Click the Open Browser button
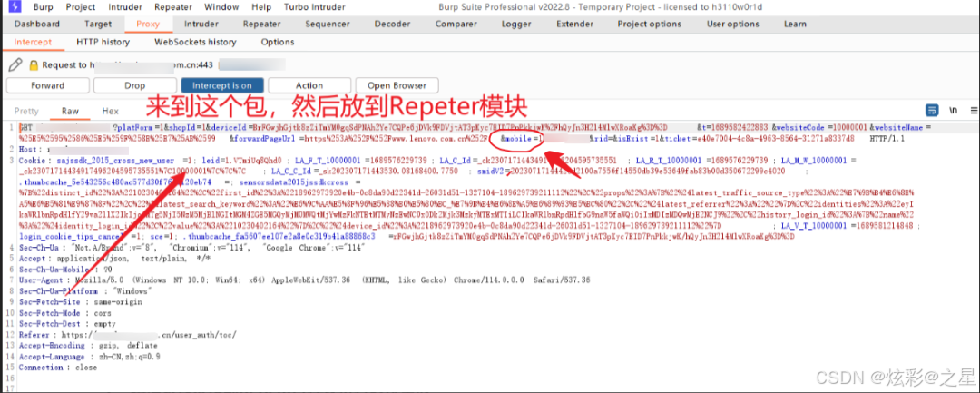This screenshot has width=980, height=393. coord(397,85)
